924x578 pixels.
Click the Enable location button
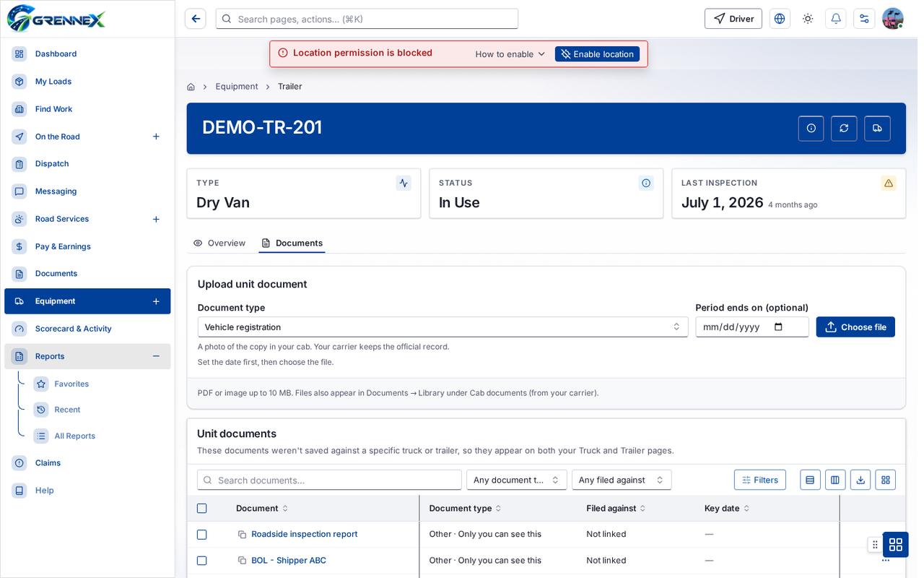[x=597, y=54]
